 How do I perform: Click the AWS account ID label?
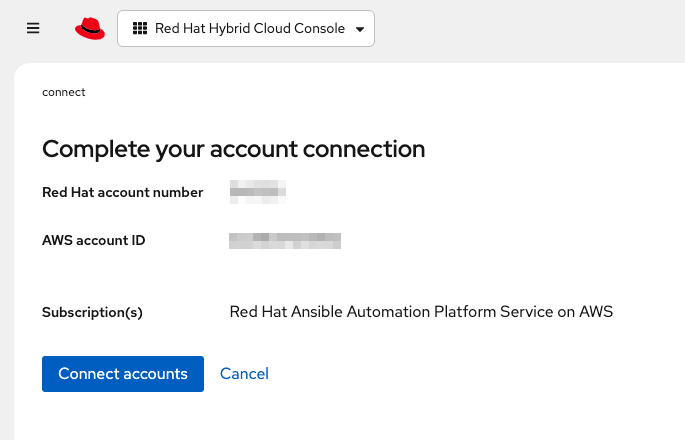[x=93, y=240]
